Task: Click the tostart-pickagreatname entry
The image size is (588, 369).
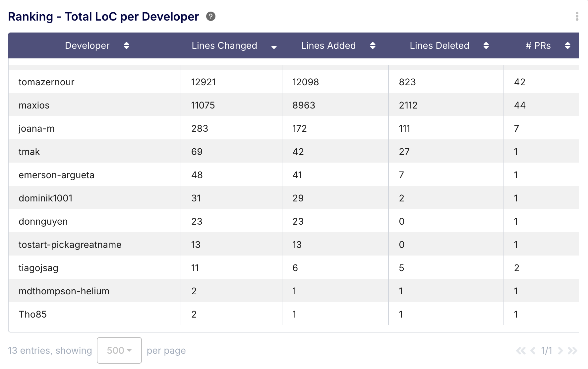Action: pos(70,245)
